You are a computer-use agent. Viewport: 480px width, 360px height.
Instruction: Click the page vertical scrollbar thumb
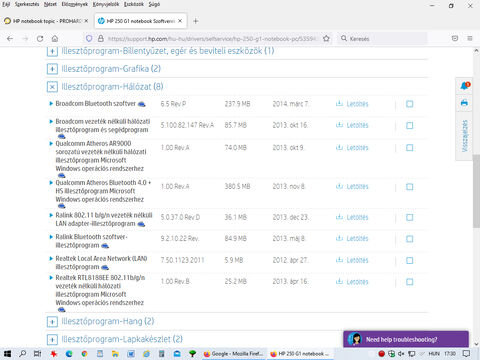(x=476, y=191)
